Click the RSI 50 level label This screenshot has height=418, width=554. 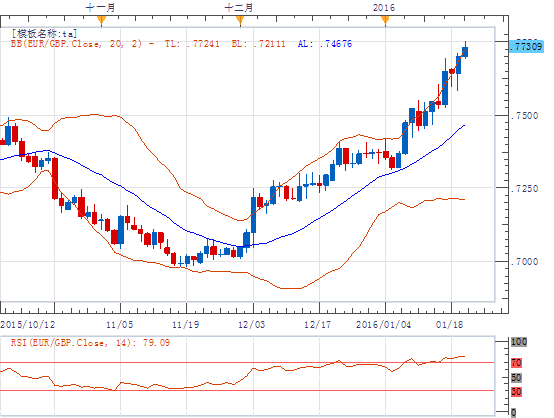[x=516, y=378]
